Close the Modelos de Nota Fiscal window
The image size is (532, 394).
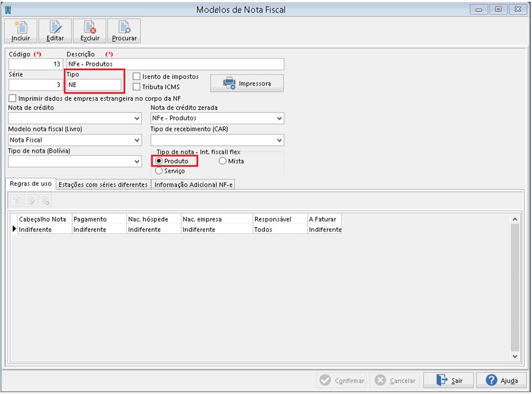coord(517,10)
